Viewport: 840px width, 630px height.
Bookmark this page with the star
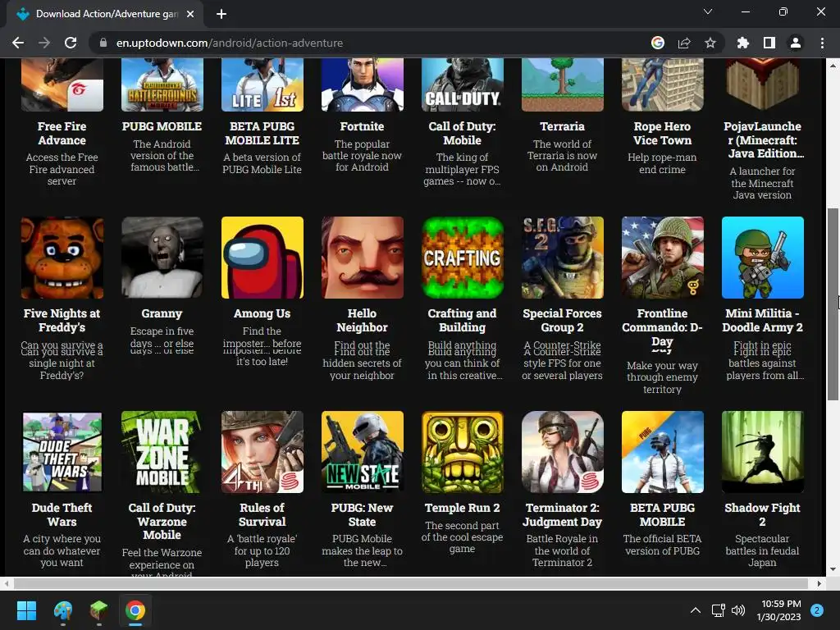coord(710,43)
